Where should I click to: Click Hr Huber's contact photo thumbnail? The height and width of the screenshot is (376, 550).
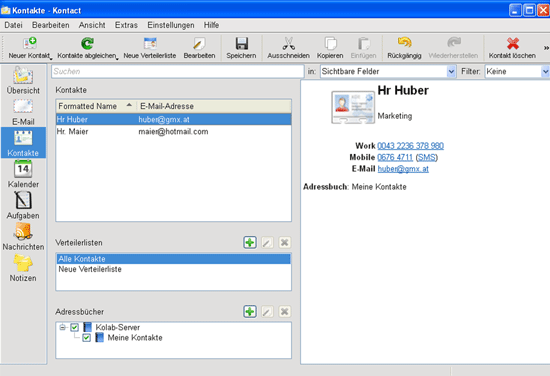(353, 107)
